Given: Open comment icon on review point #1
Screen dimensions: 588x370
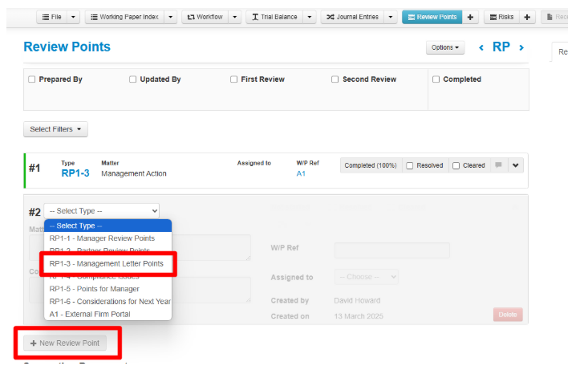Looking at the screenshot, I should 499,165.
